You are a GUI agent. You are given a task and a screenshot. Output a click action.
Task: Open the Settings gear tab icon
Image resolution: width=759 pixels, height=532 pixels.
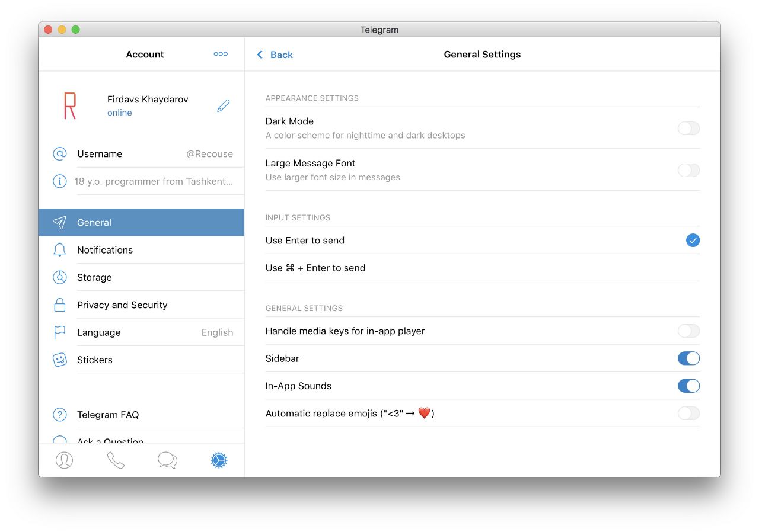[x=219, y=460]
